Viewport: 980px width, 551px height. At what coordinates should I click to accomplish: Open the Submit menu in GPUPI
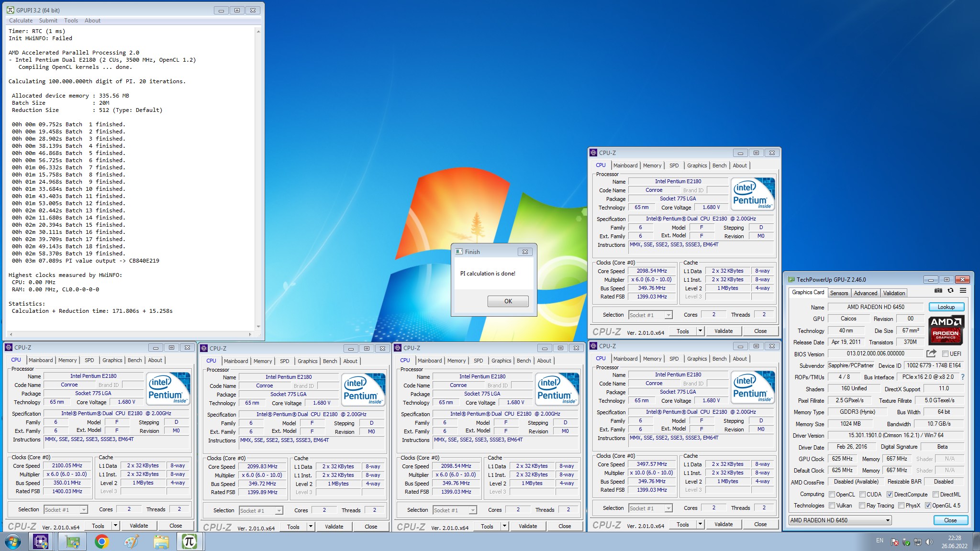coord(48,21)
